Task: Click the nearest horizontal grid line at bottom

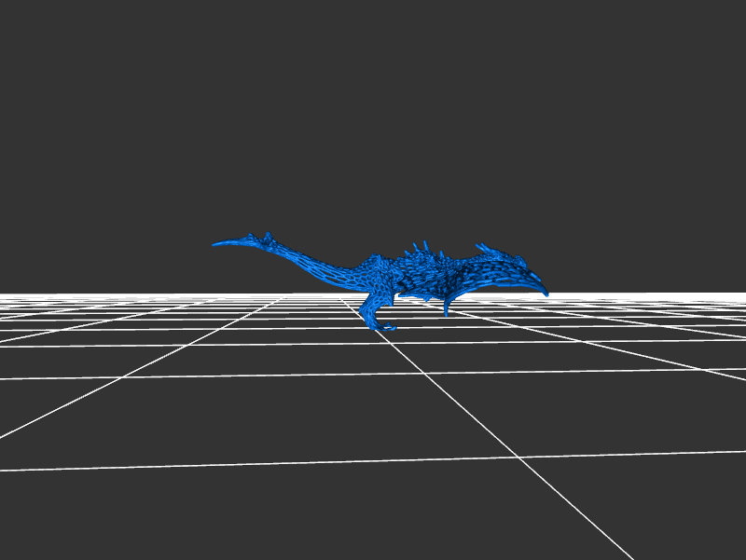Action: [280, 462]
